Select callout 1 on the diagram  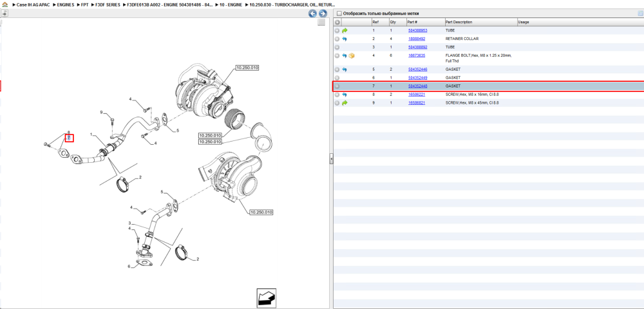[91, 135]
